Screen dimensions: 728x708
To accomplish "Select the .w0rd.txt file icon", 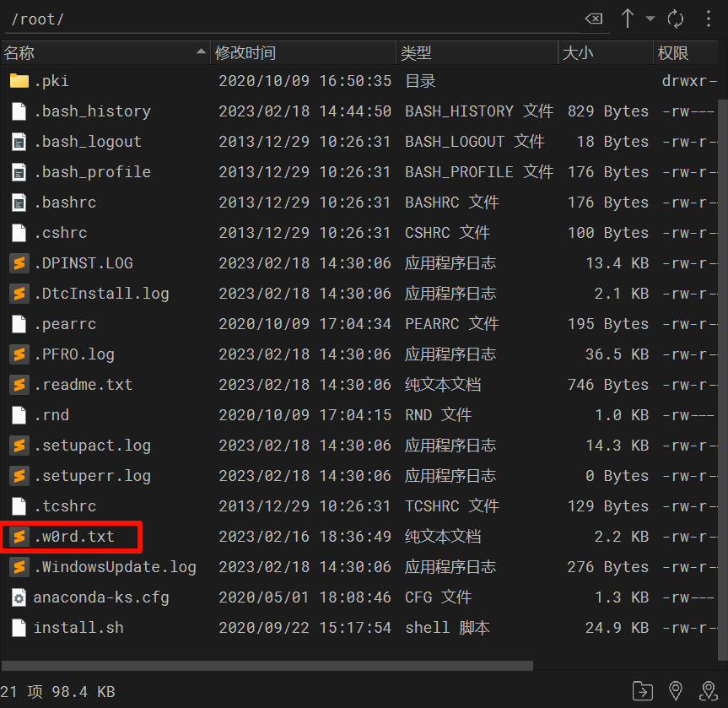I will tap(19, 537).
